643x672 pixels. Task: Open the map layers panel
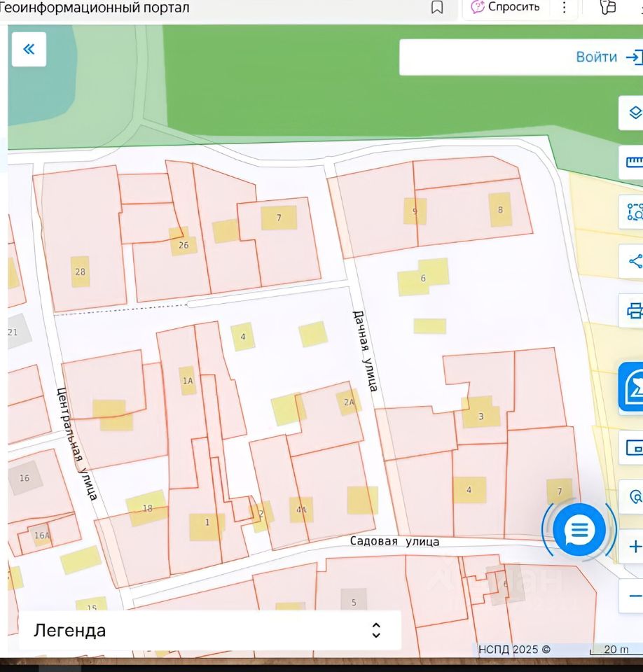click(633, 113)
